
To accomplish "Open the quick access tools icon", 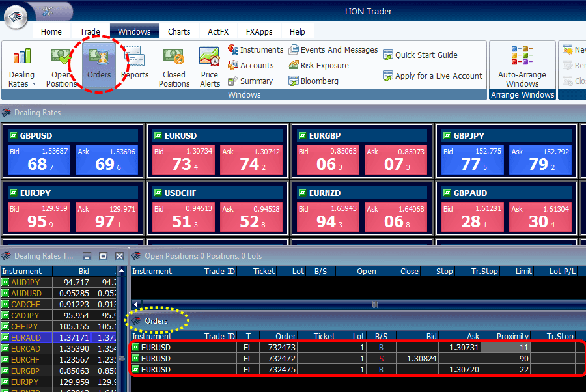I will click(x=48, y=11).
